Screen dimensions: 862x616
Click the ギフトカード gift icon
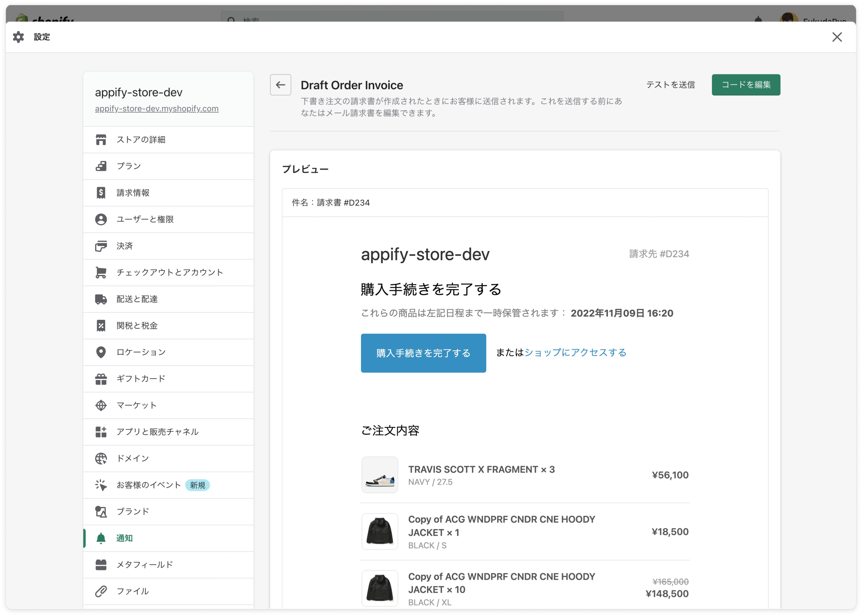pos(101,379)
